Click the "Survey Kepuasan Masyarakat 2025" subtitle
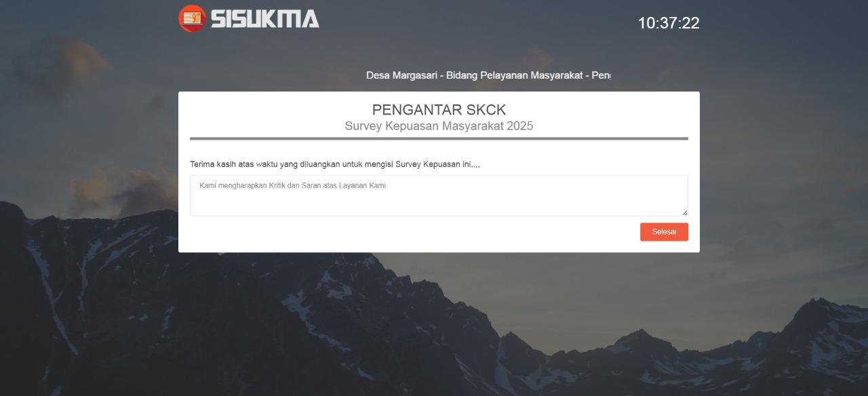This screenshot has height=396, width=868. [439, 126]
